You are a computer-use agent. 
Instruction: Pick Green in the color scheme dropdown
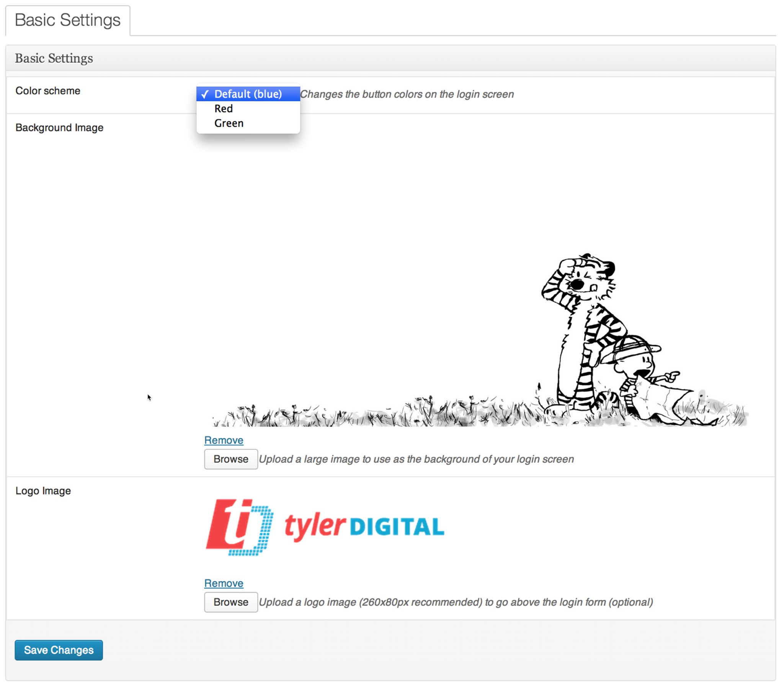coord(229,123)
